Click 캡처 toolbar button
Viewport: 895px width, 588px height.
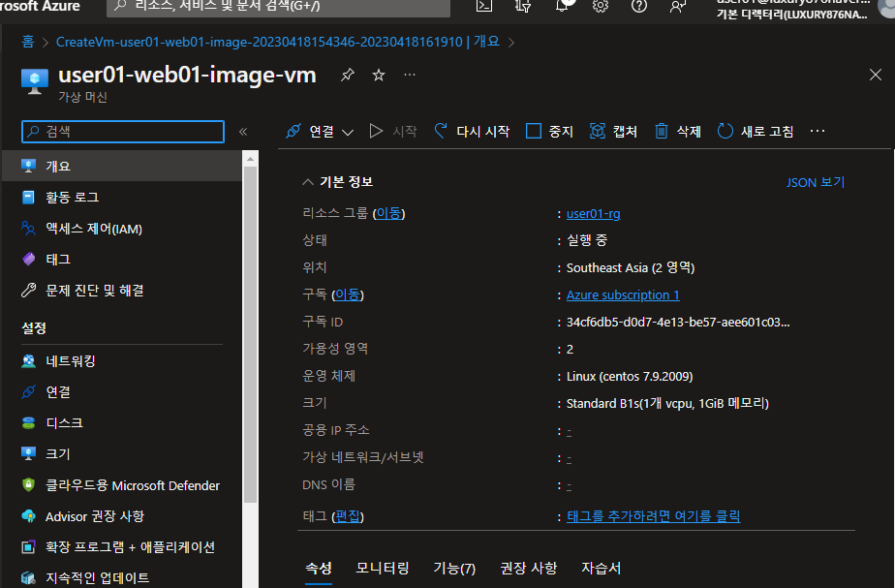coord(613,132)
